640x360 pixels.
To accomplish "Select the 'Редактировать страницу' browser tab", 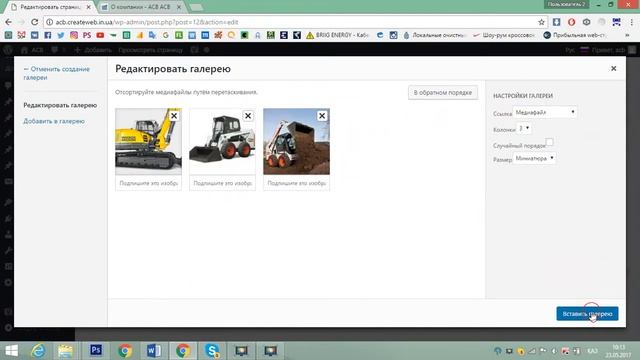I will click(50, 7).
